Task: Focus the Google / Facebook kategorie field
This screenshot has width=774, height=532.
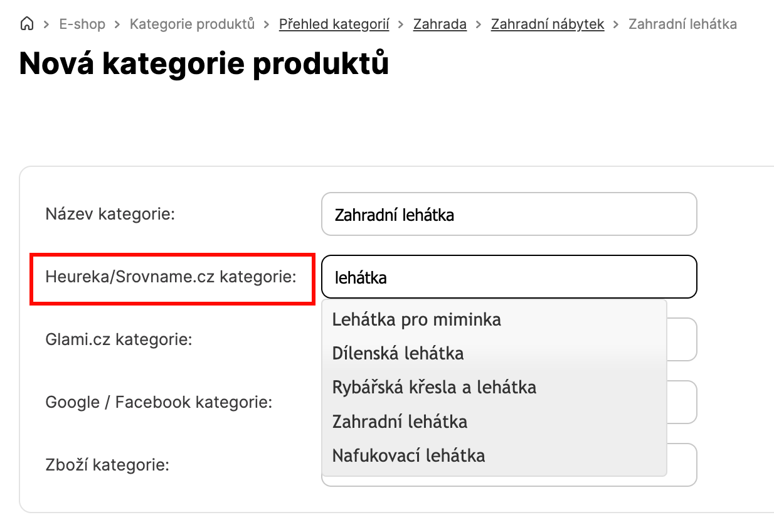Action: [682, 402]
